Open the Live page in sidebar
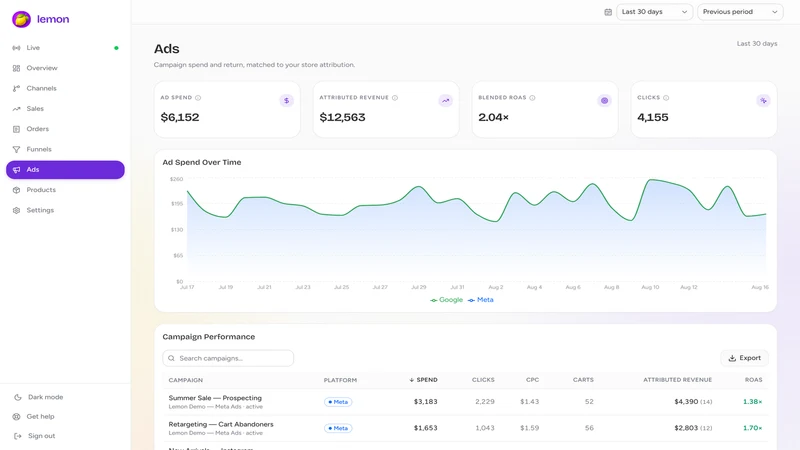Screen dimensions: 800x450 coord(65,48)
